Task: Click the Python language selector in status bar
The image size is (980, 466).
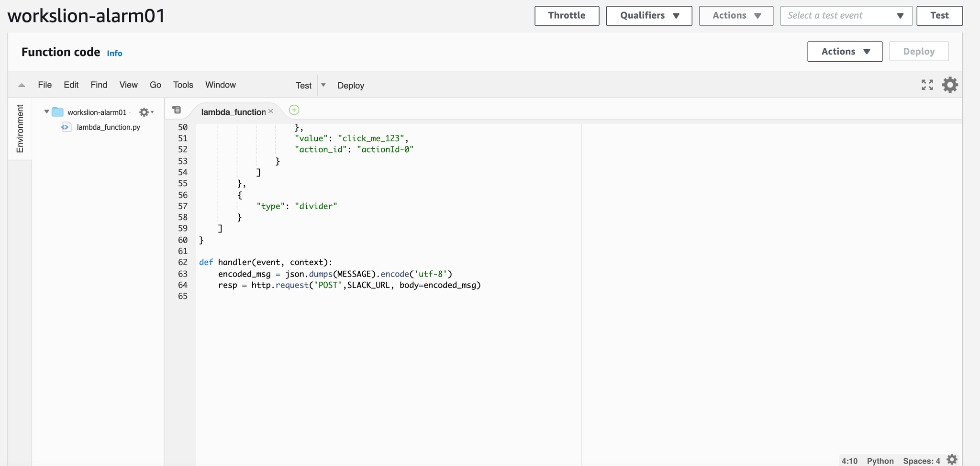Action: coord(880,461)
